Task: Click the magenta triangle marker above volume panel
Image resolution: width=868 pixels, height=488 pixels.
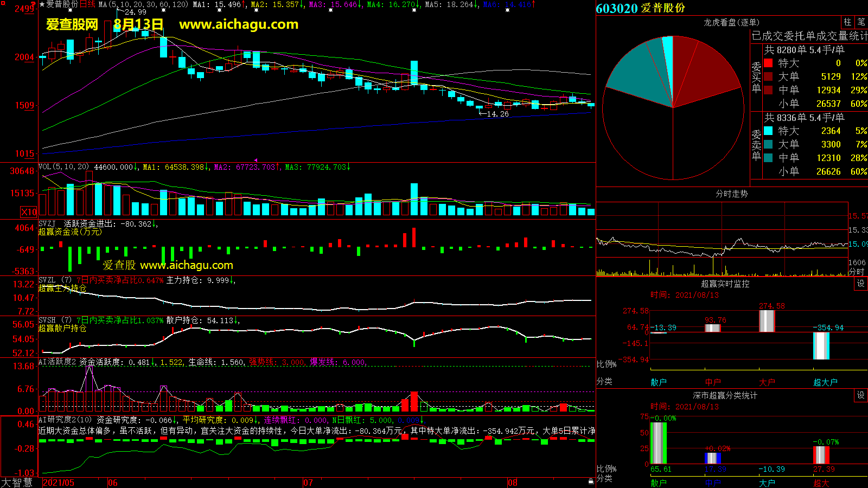Action: (256, 160)
